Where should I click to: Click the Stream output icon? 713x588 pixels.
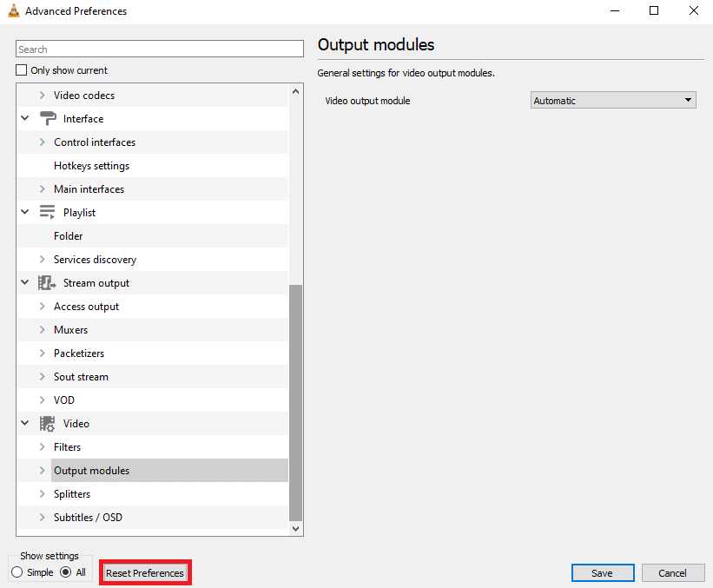pos(47,283)
